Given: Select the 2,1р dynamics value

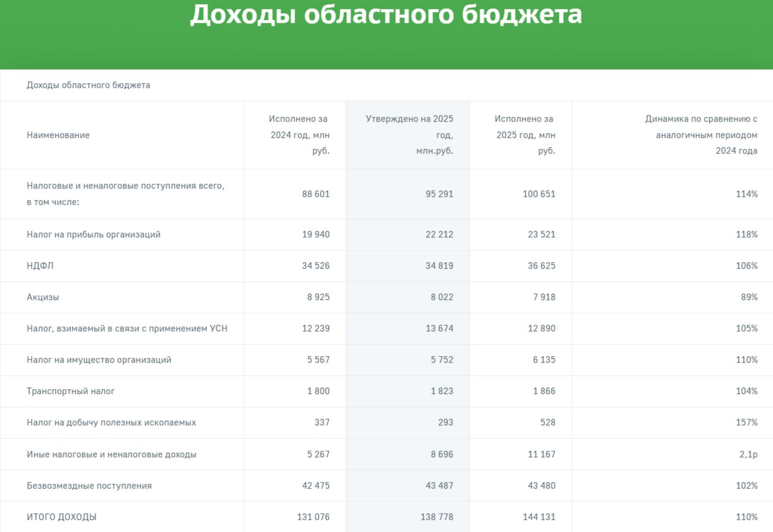Looking at the screenshot, I should point(748,454).
